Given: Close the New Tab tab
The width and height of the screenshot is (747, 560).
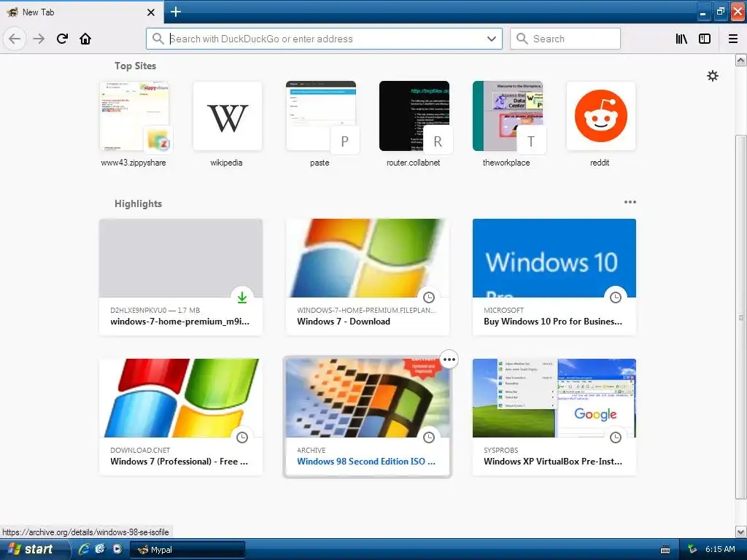Looking at the screenshot, I should pos(151,12).
